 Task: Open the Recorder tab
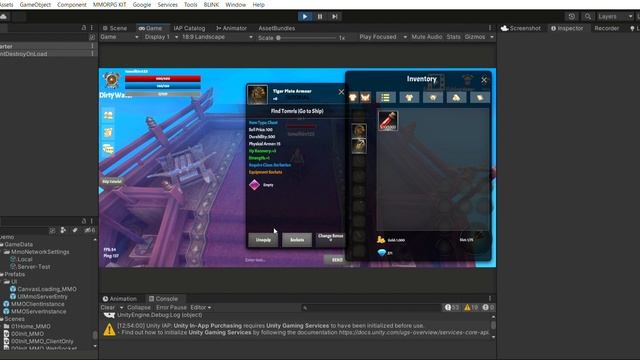coord(607,28)
